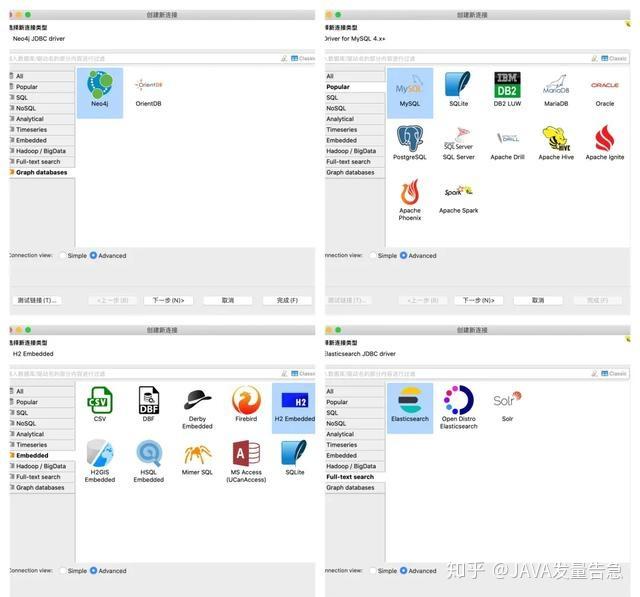Clear filter icon in MySQL window

(595, 58)
